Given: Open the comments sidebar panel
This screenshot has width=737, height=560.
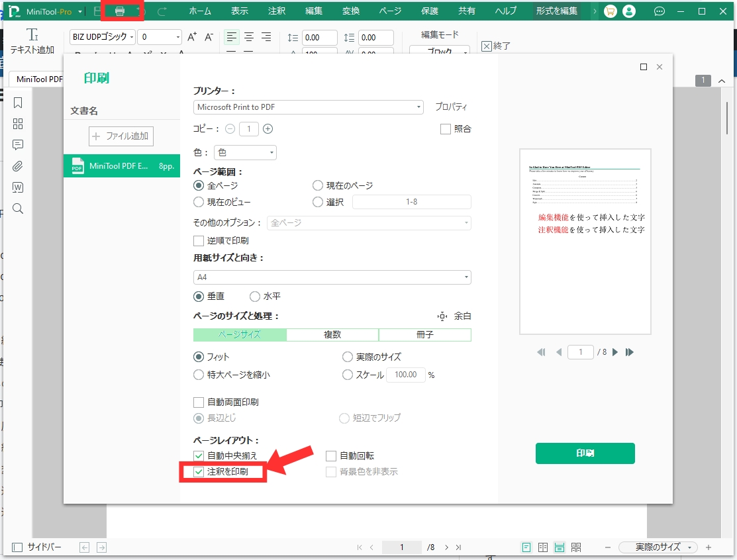Looking at the screenshot, I should tap(18, 145).
